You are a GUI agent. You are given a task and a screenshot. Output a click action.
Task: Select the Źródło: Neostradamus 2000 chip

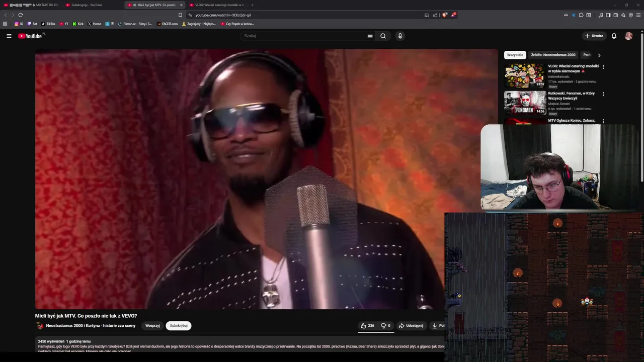[553, 55]
